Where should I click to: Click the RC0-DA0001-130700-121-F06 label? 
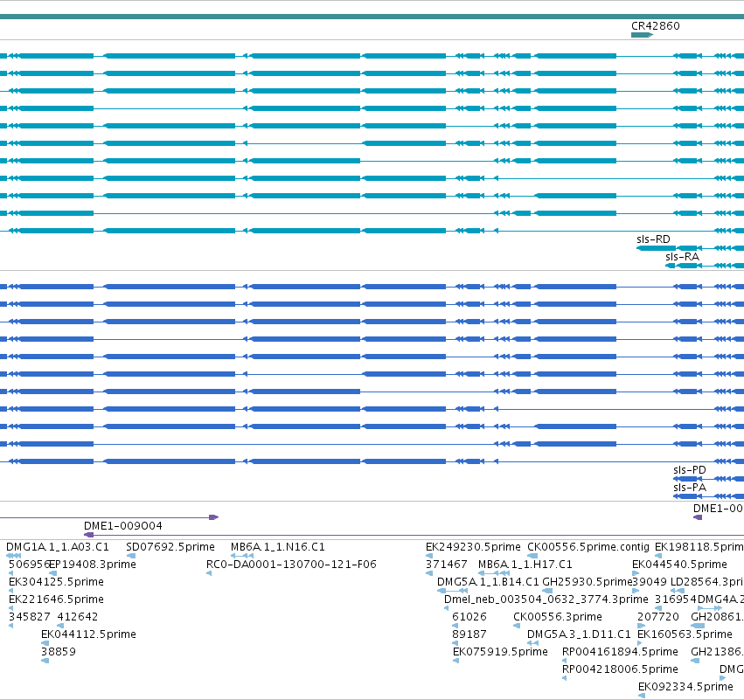point(291,565)
